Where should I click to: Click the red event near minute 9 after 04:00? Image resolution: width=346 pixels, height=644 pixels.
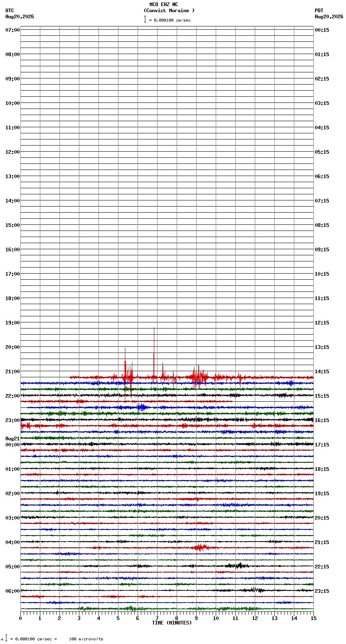pyautogui.click(x=201, y=548)
